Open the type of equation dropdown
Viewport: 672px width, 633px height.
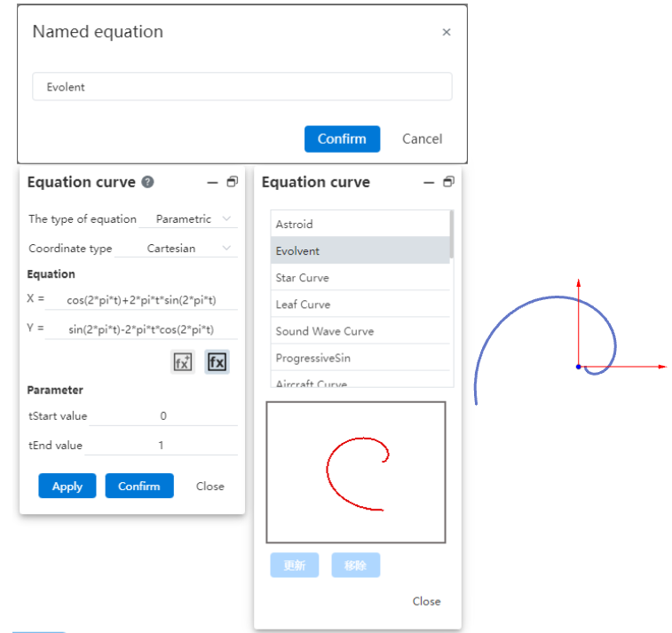click(188, 218)
